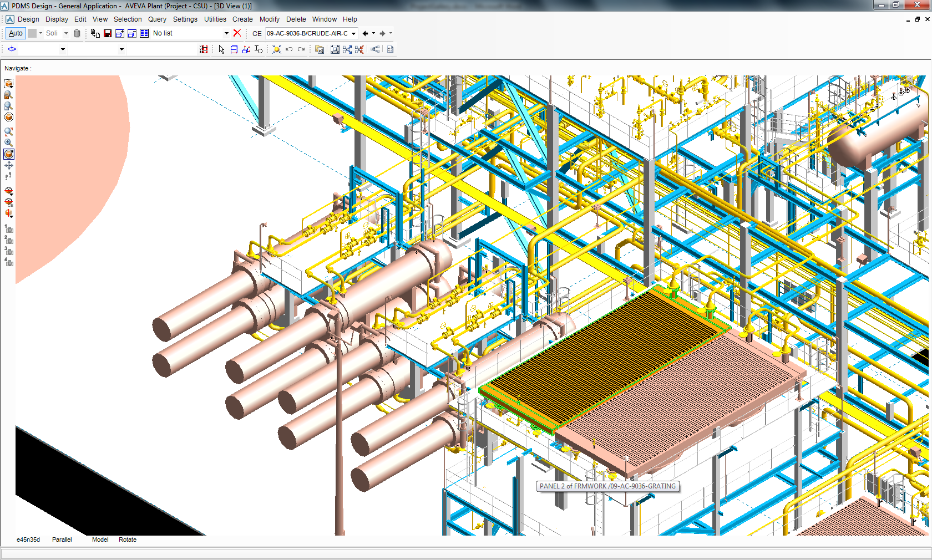Screen dimensions: 932x560
Task: Open the Query menu
Action: (x=157, y=19)
